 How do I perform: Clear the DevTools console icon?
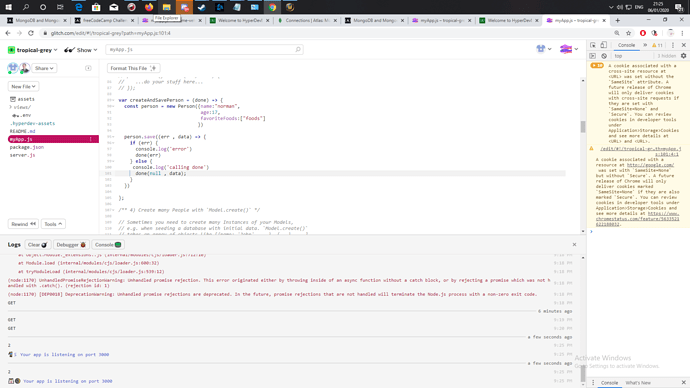[x=604, y=56]
